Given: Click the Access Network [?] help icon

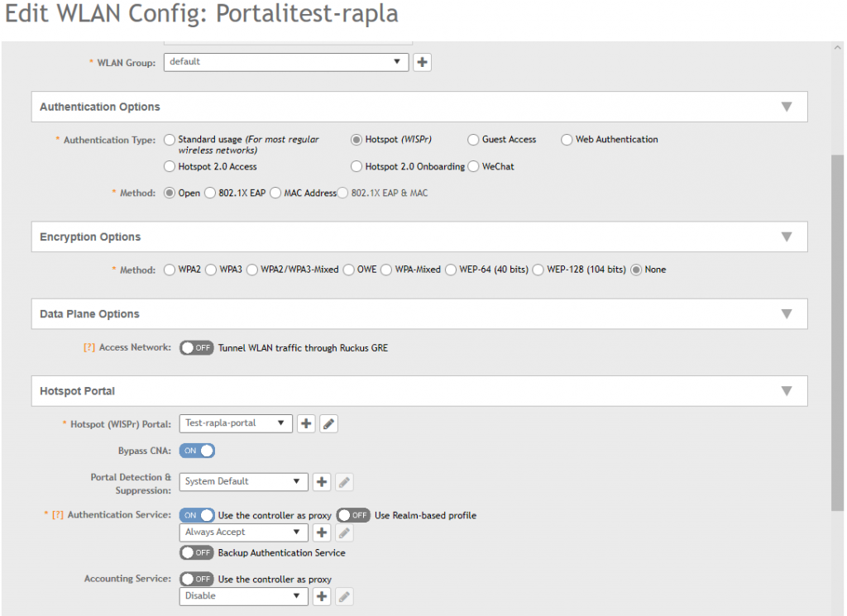Looking at the screenshot, I should point(89,348).
